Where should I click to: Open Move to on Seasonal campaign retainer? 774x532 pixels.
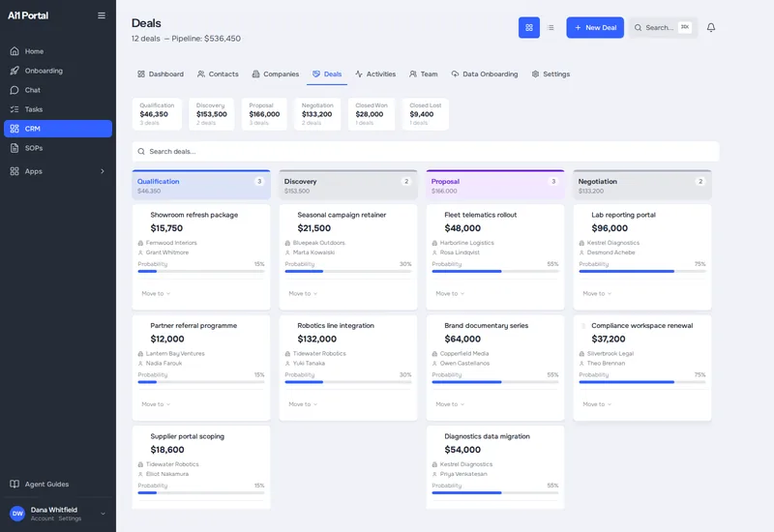[x=303, y=294]
